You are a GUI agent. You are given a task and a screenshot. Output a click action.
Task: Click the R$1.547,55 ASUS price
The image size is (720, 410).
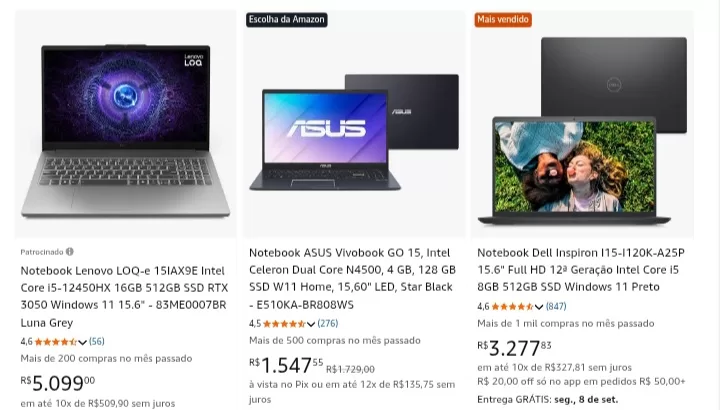pos(286,366)
